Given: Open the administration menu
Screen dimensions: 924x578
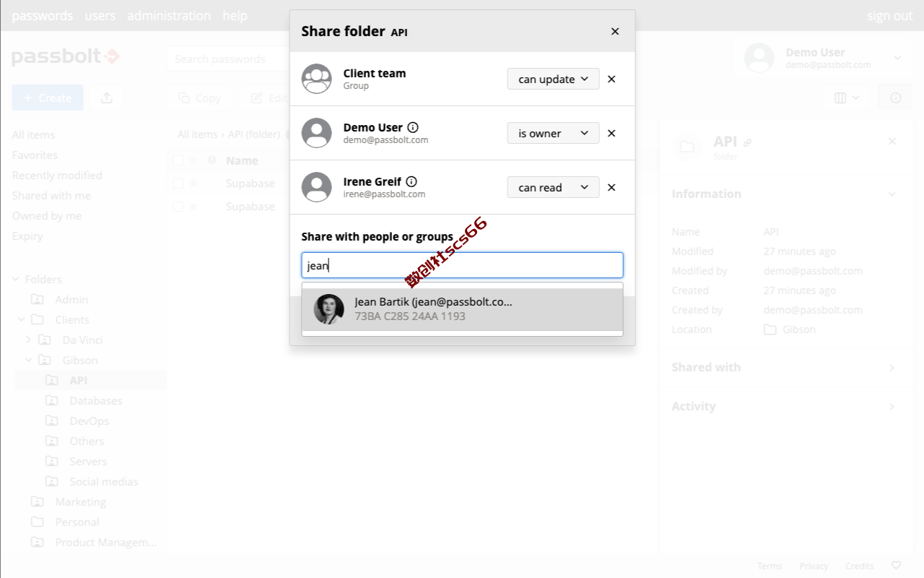Looking at the screenshot, I should pos(169,15).
